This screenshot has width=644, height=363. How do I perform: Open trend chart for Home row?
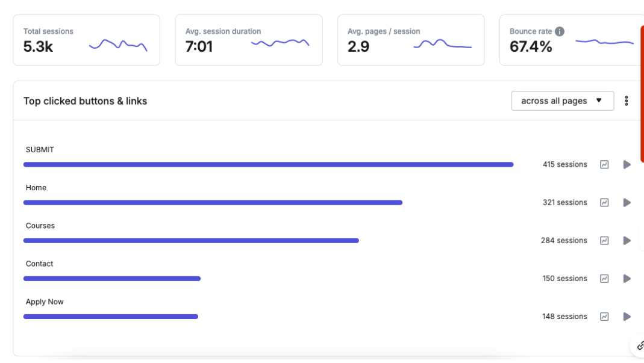tap(604, 202)
